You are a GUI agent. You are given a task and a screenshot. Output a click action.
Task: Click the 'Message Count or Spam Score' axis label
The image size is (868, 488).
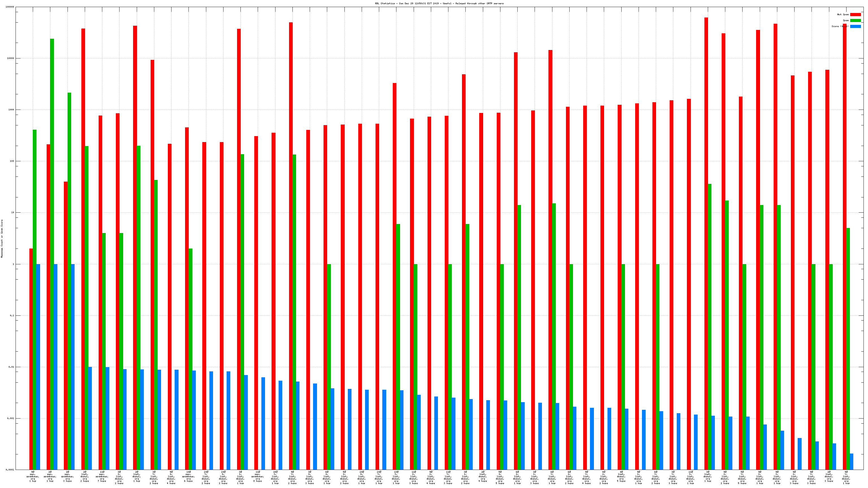pyautogui.click(x=2, y=238)
